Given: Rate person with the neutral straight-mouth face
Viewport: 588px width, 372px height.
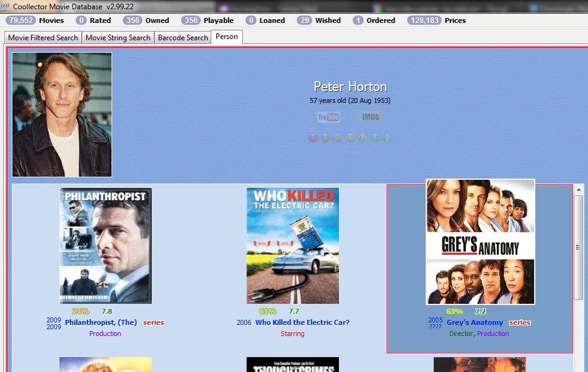Looking at the screenshot, I should coord(350,138).
